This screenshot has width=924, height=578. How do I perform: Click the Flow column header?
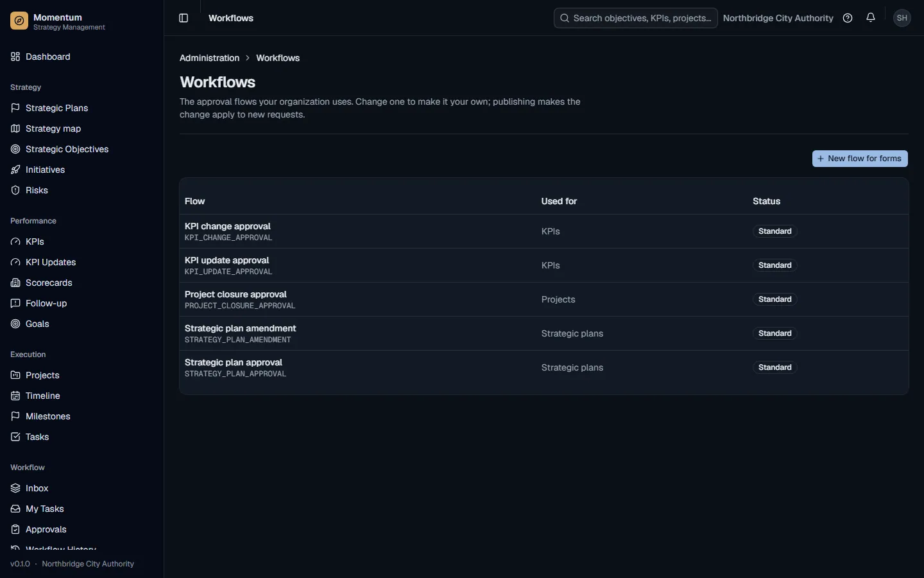click(x=194, y=201)
